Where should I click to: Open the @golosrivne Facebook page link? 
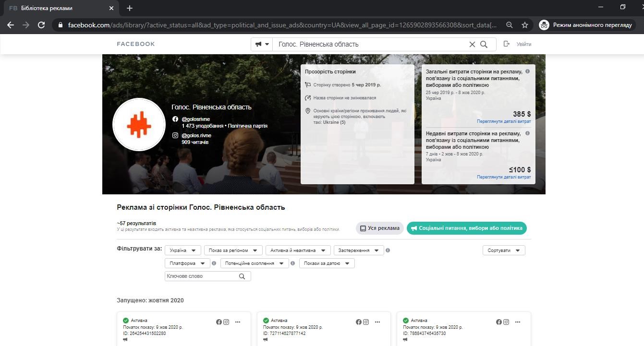click(x=195, y=119)
